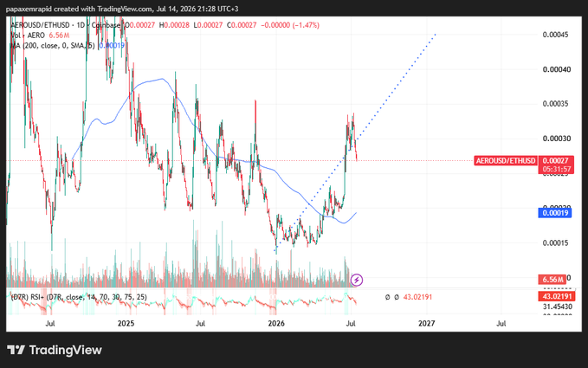The width and height of the screenshot is (588, 368).
Task: Click the red 43.02191 RSI value tag
Action: point(557,296)
